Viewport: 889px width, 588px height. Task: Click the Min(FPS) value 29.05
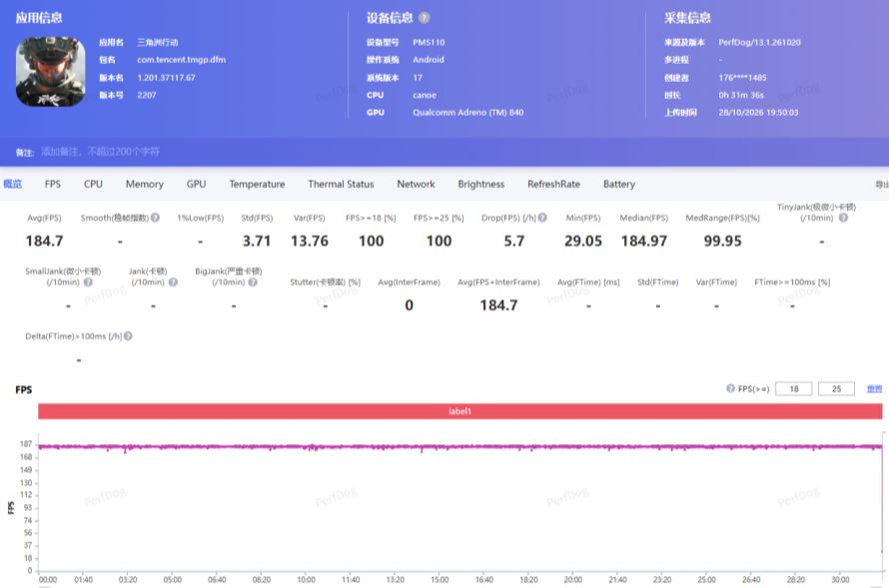[x=582, y=241]
